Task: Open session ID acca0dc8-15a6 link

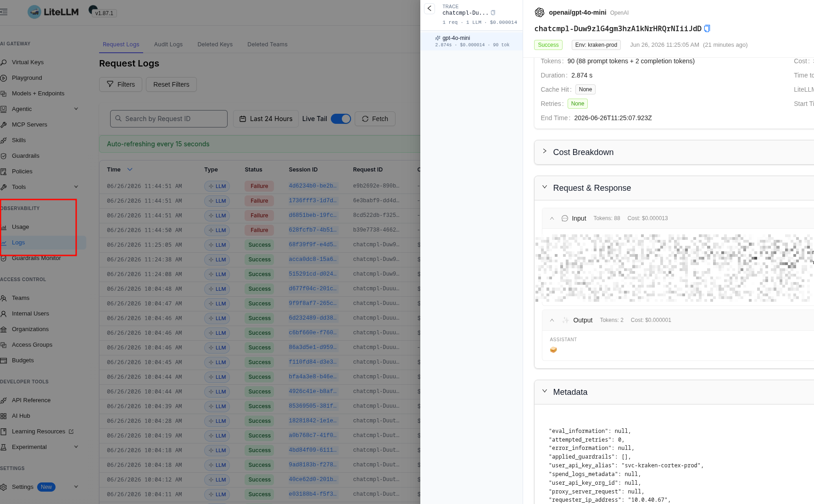Action: [x=313, y=260]
